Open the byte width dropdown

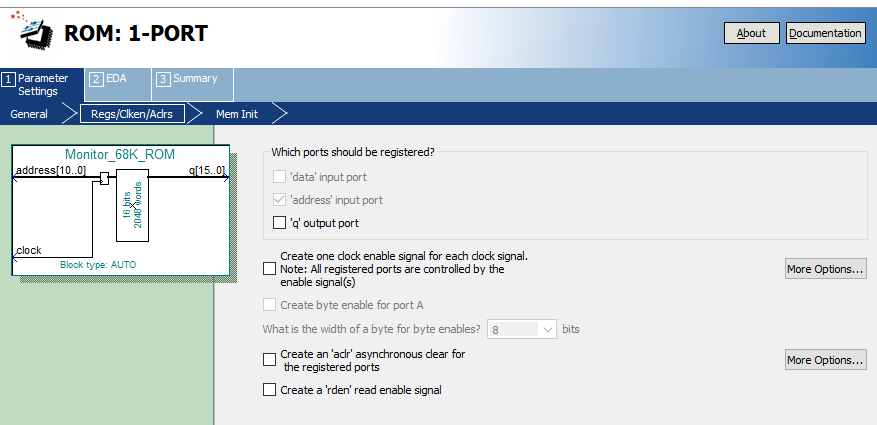(x=549, y=328)
